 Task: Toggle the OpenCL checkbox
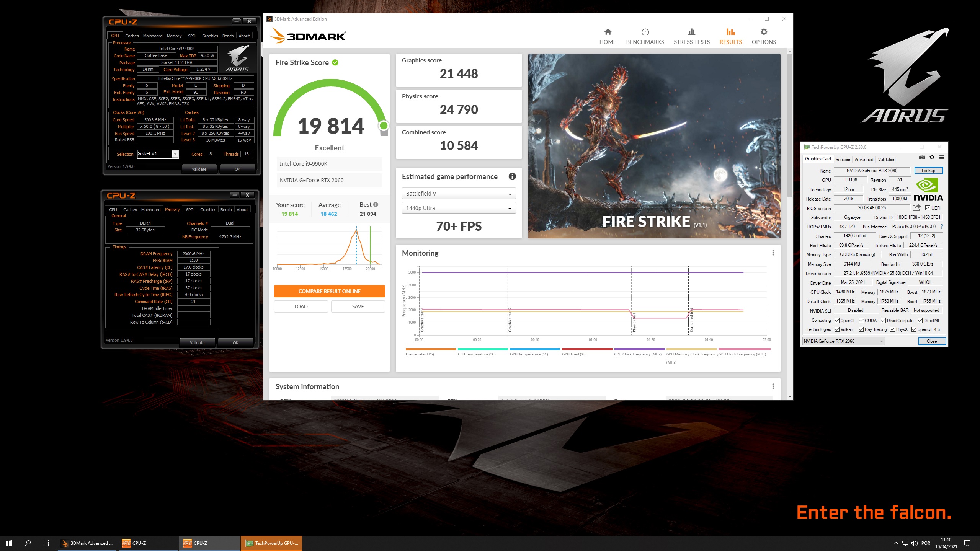(x=837, y=321)
